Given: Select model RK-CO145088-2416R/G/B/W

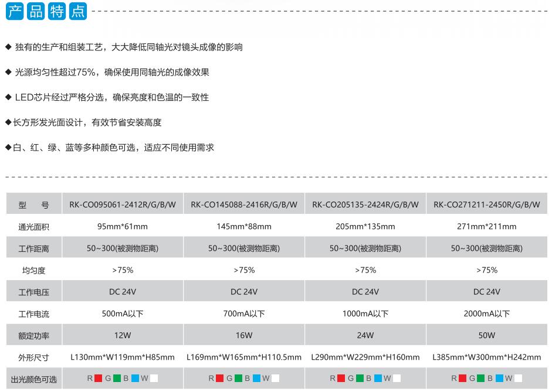Looking at the screenshot, I should point(244,204).
